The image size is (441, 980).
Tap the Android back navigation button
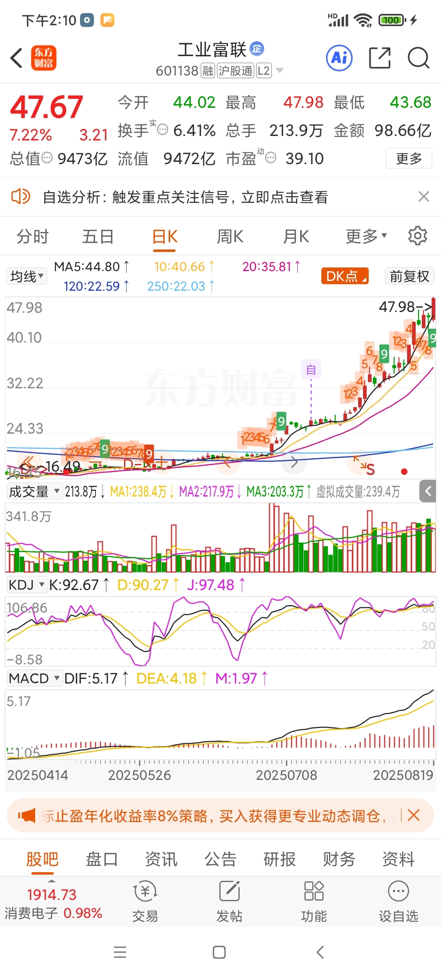coord(321,952)
